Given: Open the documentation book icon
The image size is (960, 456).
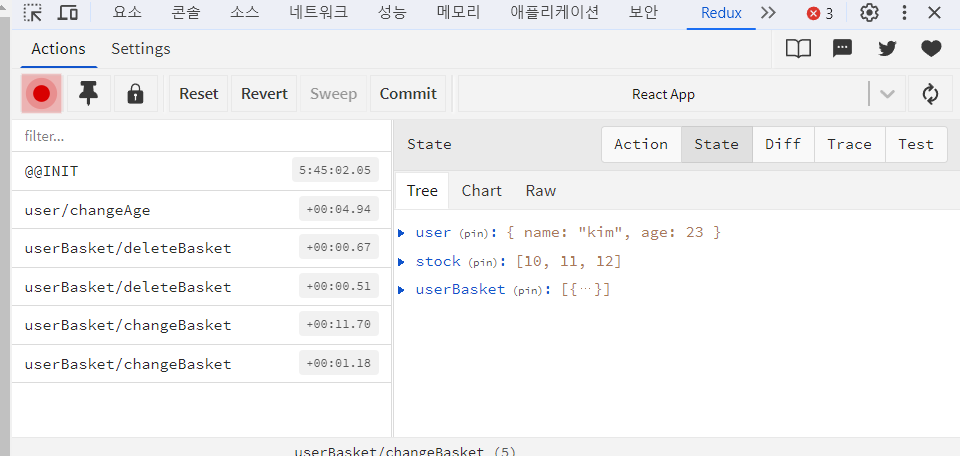Looking at the screenshot, I should click(x=798, y=48).
